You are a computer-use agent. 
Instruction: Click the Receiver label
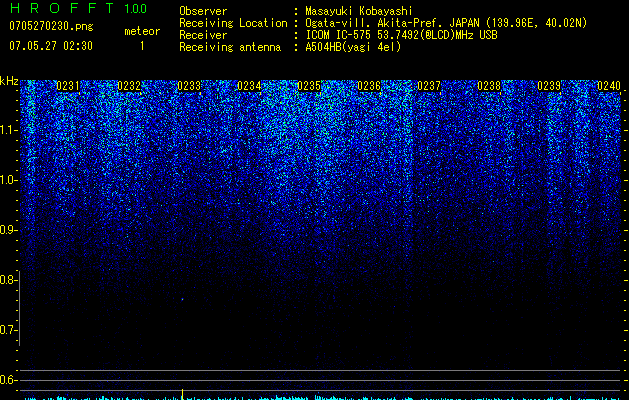point(203,35)
